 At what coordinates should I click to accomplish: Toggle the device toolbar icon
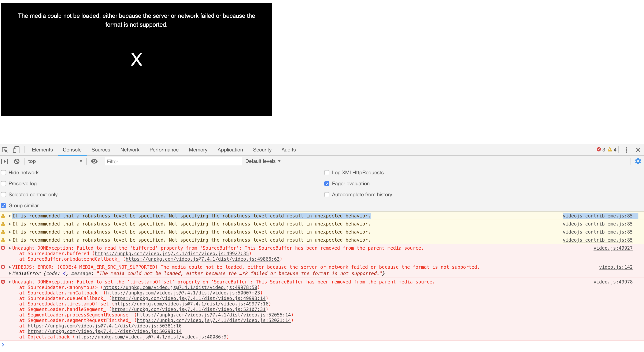[16, 150]
